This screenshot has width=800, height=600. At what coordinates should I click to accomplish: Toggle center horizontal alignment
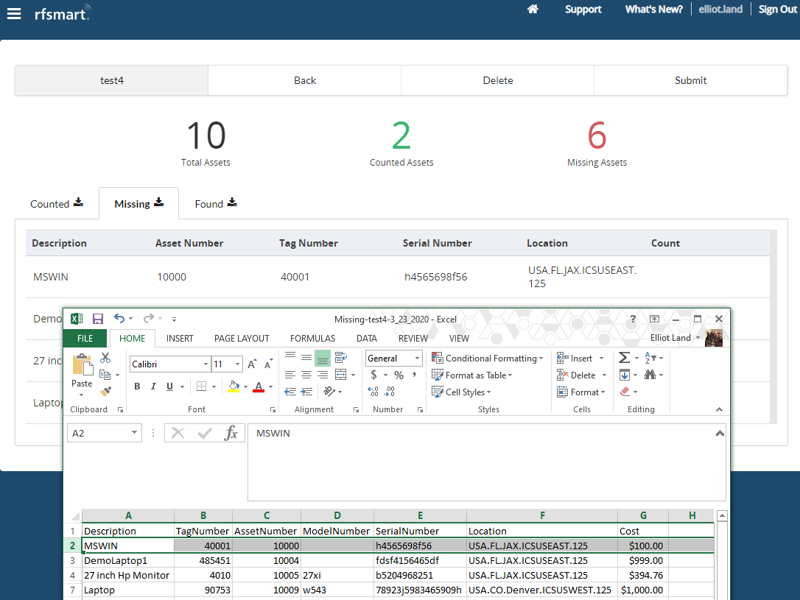[x=306, y=375]
